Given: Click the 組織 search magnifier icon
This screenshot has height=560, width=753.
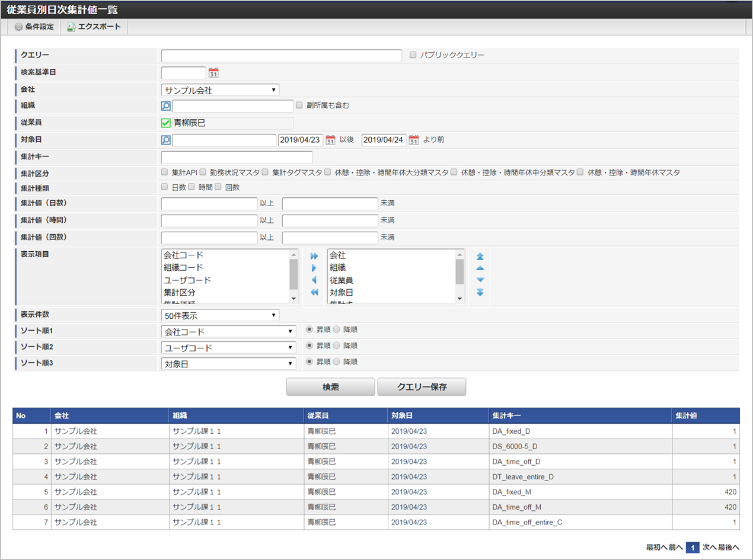Looking at the screenshot, I should [166, 106].
